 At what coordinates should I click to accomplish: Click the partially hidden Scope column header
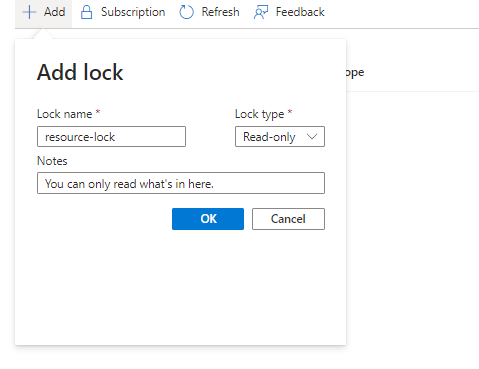pyautogui.click(x=355, y=72)
